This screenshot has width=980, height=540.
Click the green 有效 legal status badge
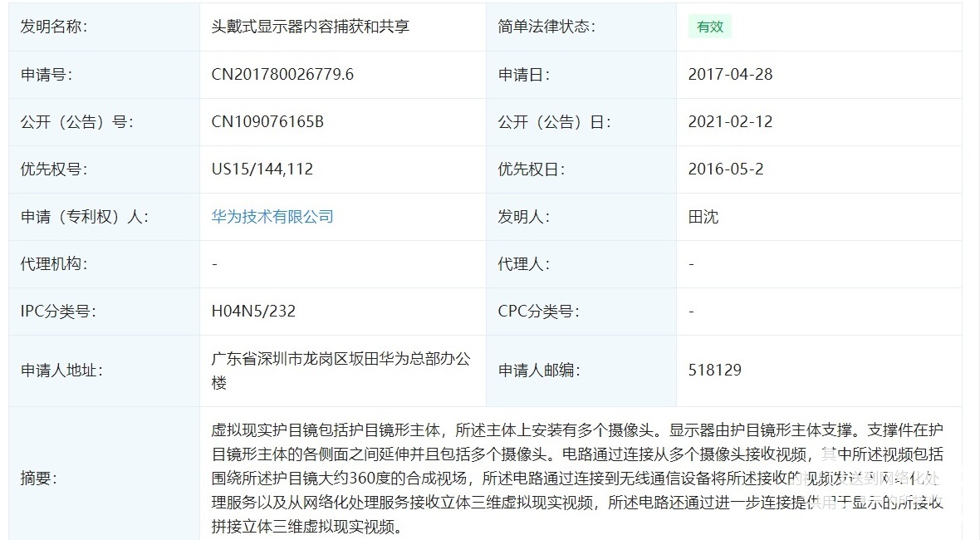(709, 27)
